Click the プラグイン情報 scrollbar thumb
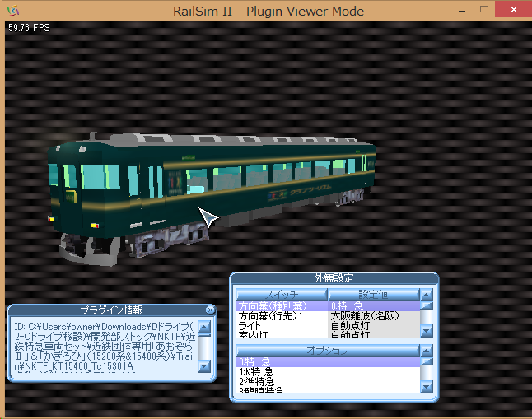Screen dimensions: 532x419 coord(204,335)
